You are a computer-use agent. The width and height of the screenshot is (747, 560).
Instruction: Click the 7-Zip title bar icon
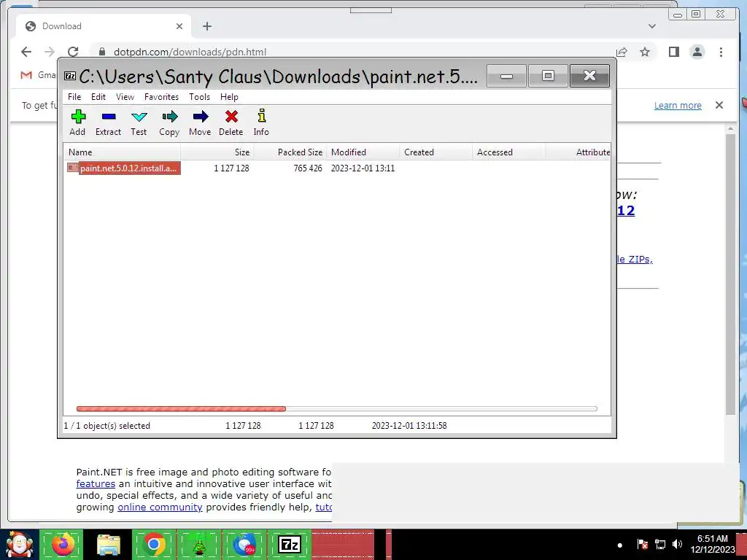pyautogui.click(x=70, y=76)
